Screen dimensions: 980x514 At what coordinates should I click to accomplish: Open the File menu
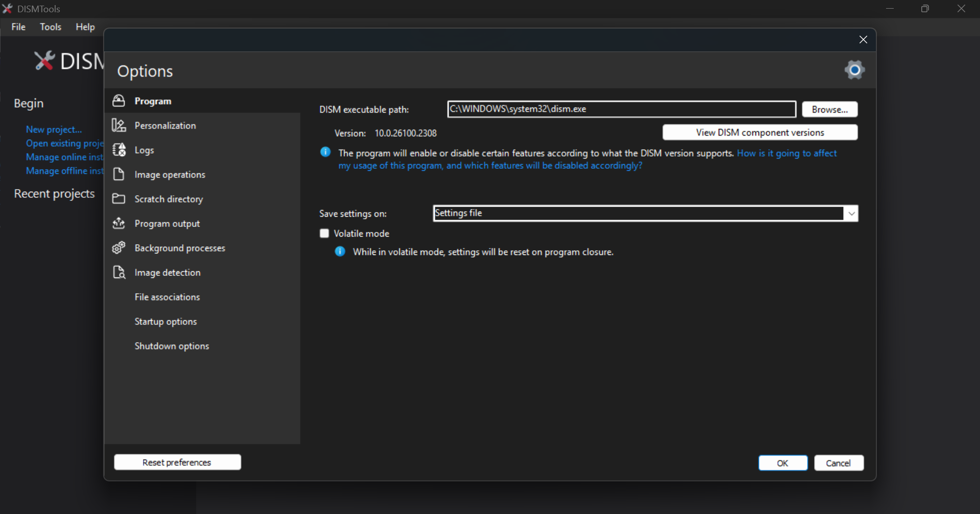tap(18, 27)
